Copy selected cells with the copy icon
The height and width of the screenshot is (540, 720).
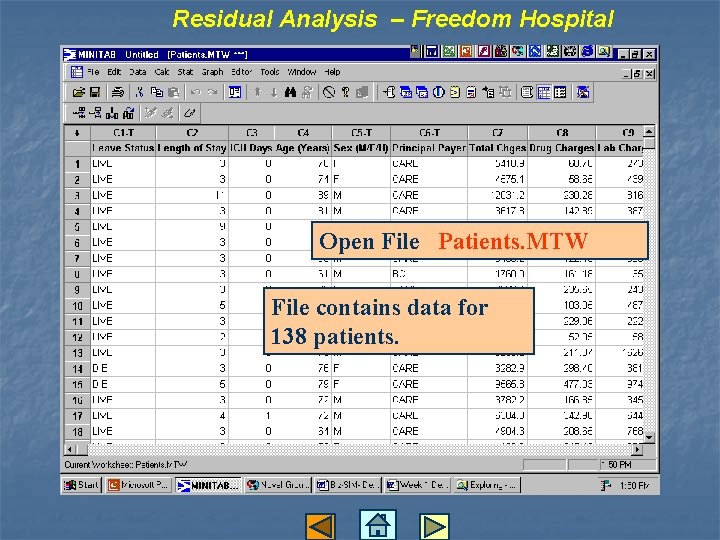(x=157, y=92)
